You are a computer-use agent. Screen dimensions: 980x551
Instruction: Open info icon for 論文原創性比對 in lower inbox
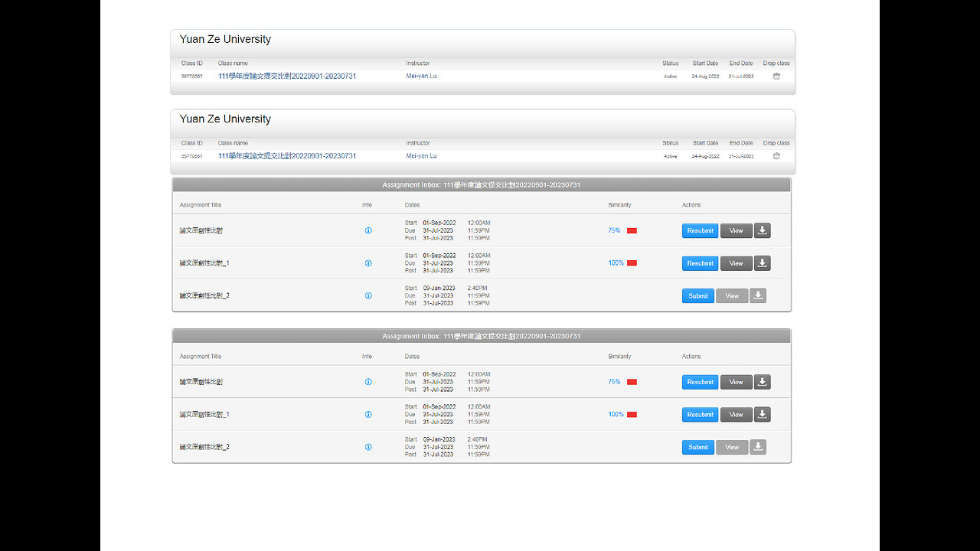[x=368, y=382]
